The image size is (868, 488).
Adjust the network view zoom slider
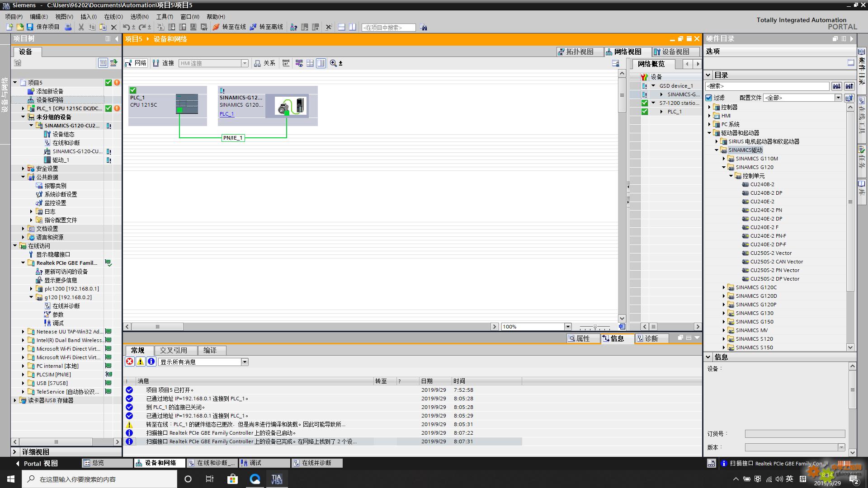point(595,327)
